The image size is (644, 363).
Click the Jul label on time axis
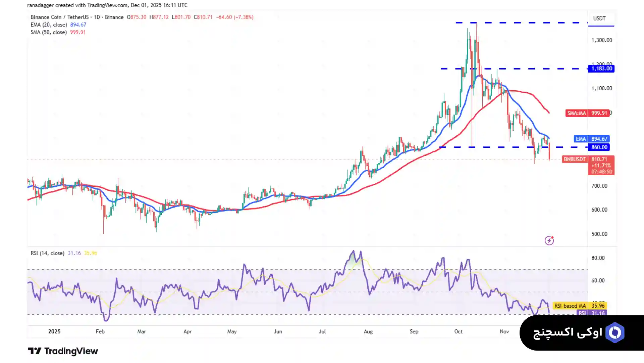tap(322, 332)
